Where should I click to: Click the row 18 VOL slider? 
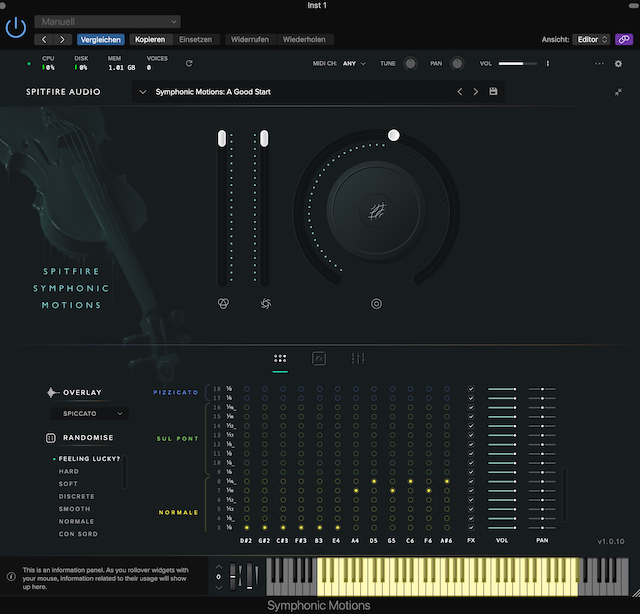pos(502,389)
